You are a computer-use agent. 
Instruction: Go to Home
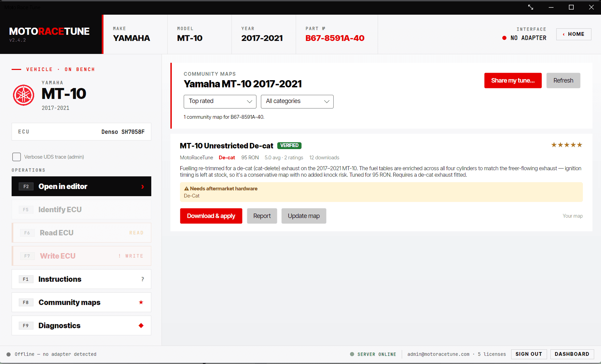click(x=574, y=34)
